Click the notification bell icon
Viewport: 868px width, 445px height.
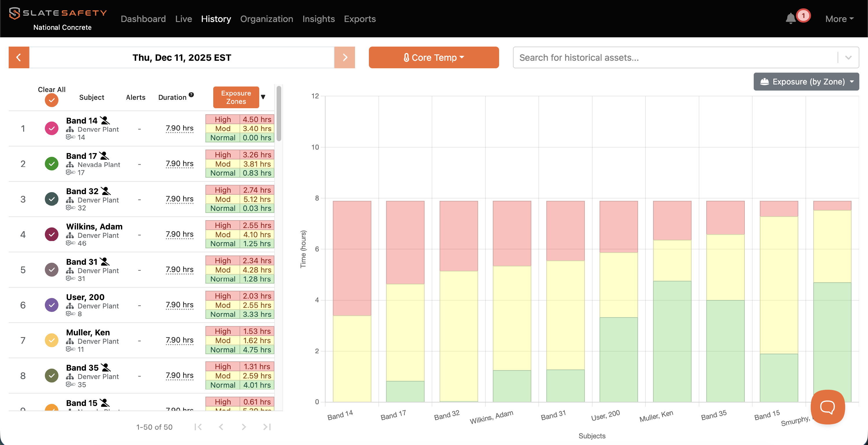790,19
